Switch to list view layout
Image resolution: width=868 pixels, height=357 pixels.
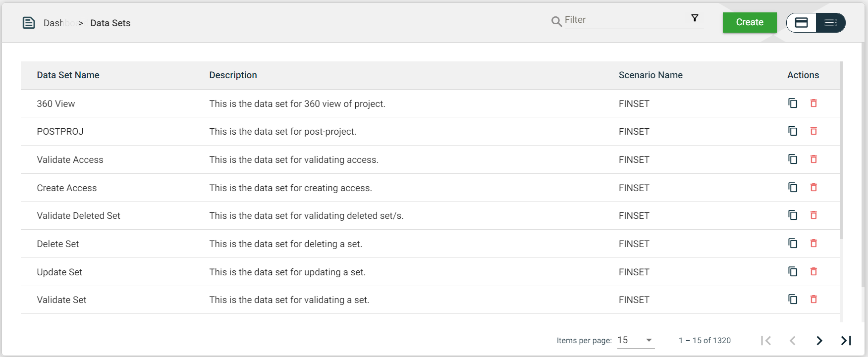coord(830,23)
